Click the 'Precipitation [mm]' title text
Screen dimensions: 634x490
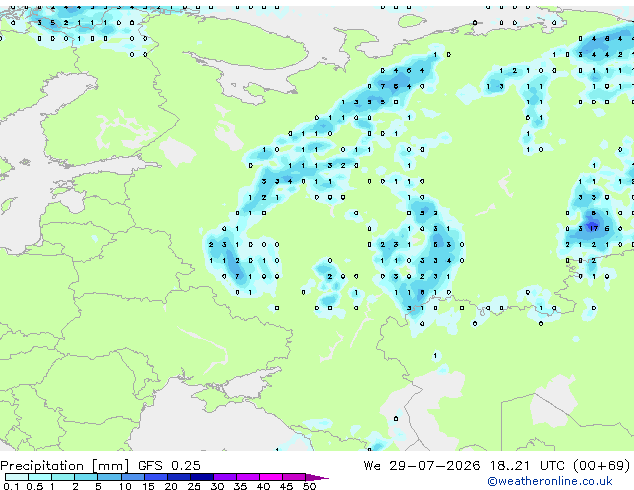[x=65, y=466]
